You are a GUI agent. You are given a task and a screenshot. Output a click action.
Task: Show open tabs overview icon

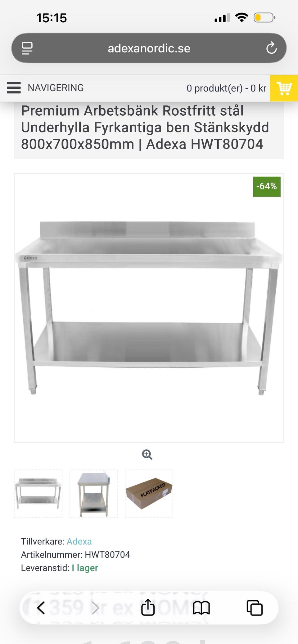click(x=255, y=608)
